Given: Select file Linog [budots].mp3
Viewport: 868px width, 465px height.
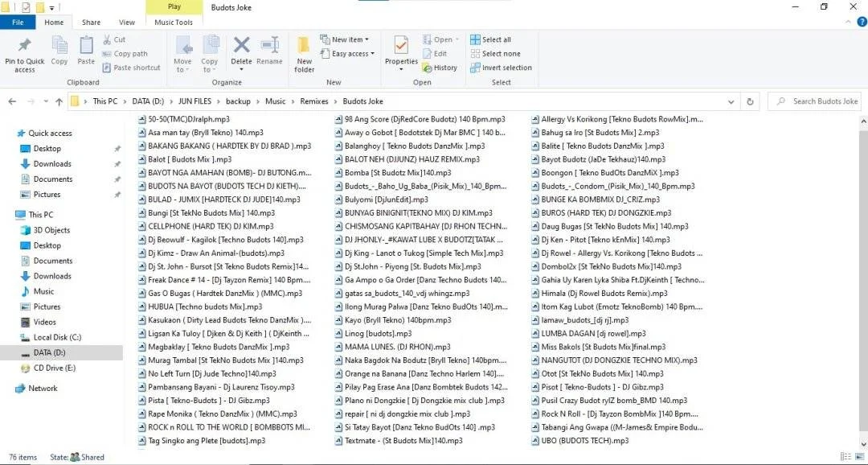Looking at the screenshot, I should click(x=374, y=333).
